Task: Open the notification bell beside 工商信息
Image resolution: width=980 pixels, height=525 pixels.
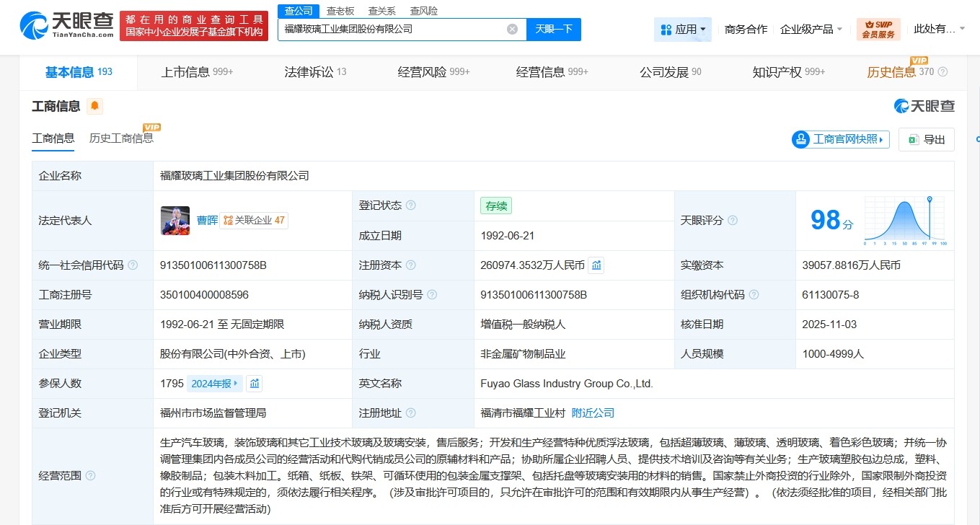Action: click(94, 106)
